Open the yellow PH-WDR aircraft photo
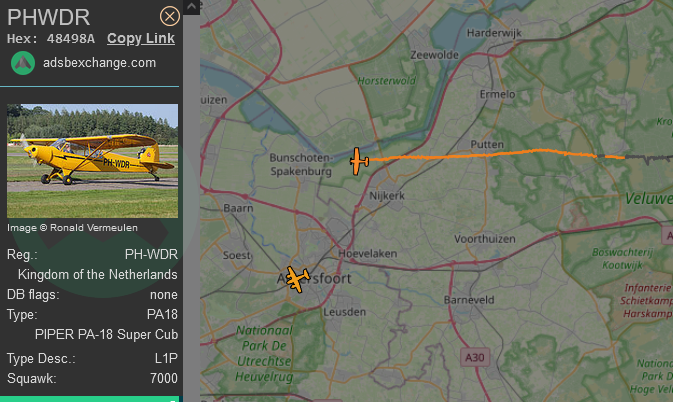The image size is (673, 402). click(92, 161)
